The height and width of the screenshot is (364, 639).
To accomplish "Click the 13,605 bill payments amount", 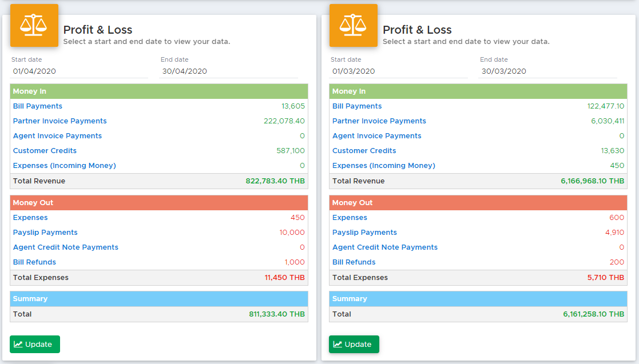I will [293, 106].
